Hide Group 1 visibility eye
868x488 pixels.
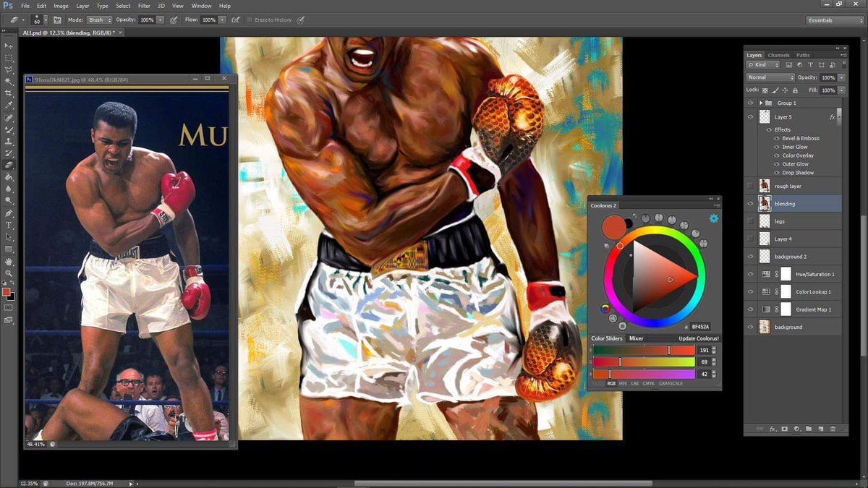(x=750, y=103)
